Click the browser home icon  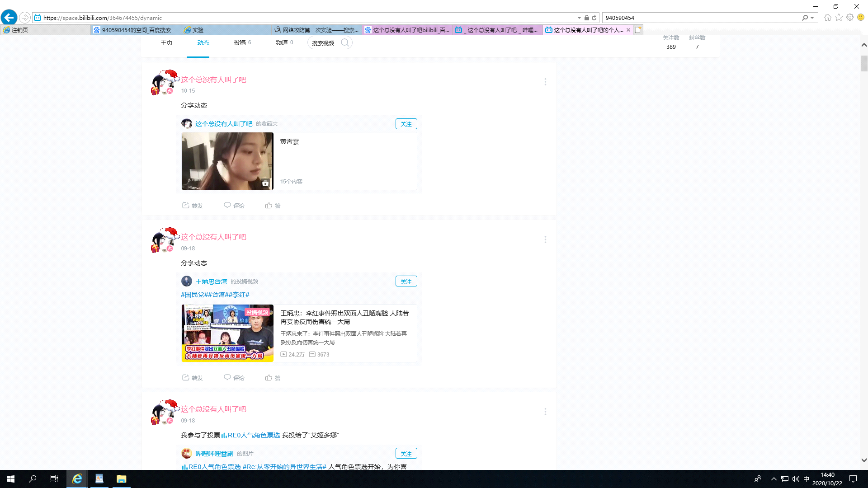click(x=828, y=17)
